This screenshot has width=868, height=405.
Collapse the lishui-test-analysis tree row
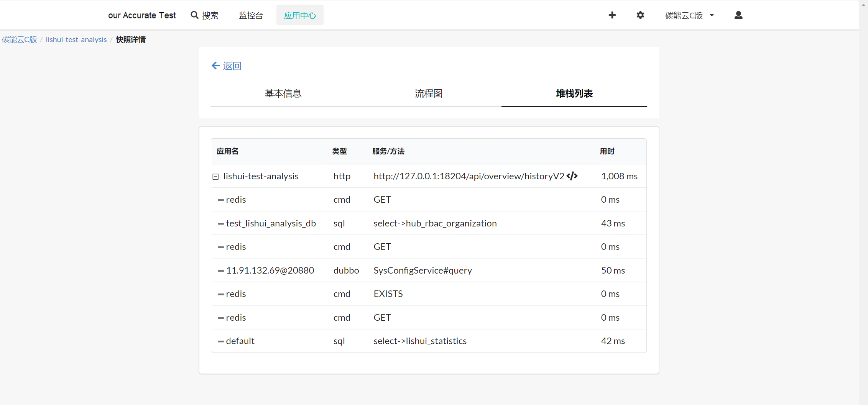click(x=215, y=177)
